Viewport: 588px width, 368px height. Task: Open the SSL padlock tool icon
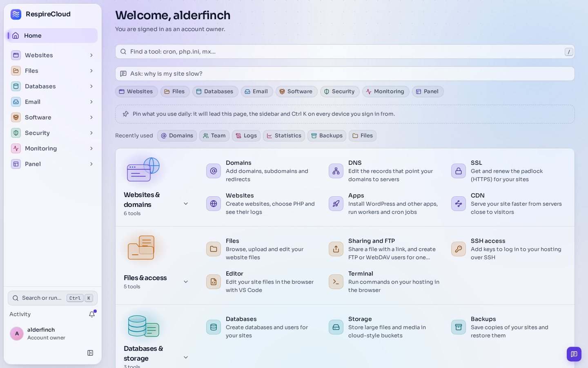(459, 171)
